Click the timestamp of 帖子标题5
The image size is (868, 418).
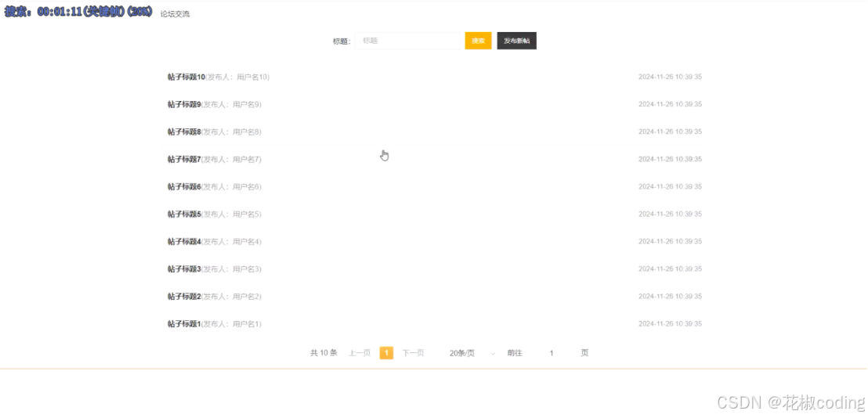pyautogui.click(x=670, y=214)
